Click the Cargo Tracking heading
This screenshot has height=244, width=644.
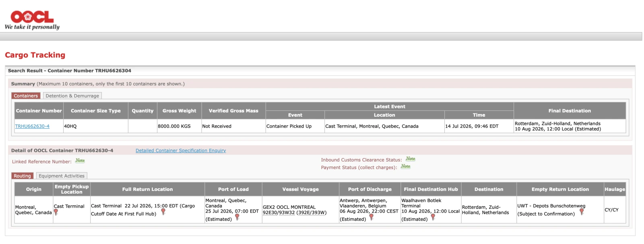coord(35,55)
